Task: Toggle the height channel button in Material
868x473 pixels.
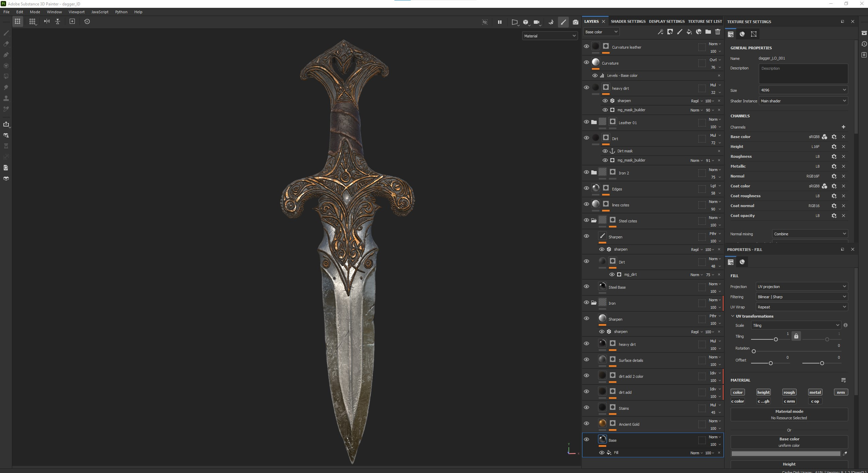Action: tap(763, 392)
